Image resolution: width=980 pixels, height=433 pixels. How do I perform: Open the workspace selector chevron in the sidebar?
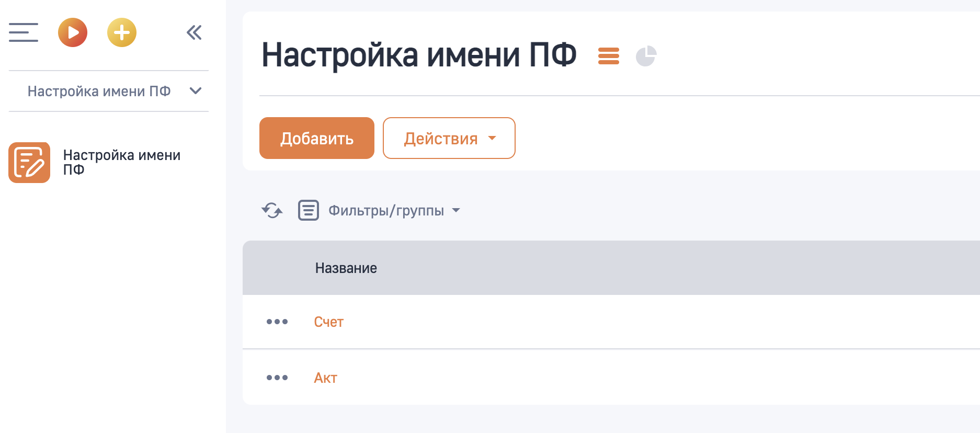196,90
